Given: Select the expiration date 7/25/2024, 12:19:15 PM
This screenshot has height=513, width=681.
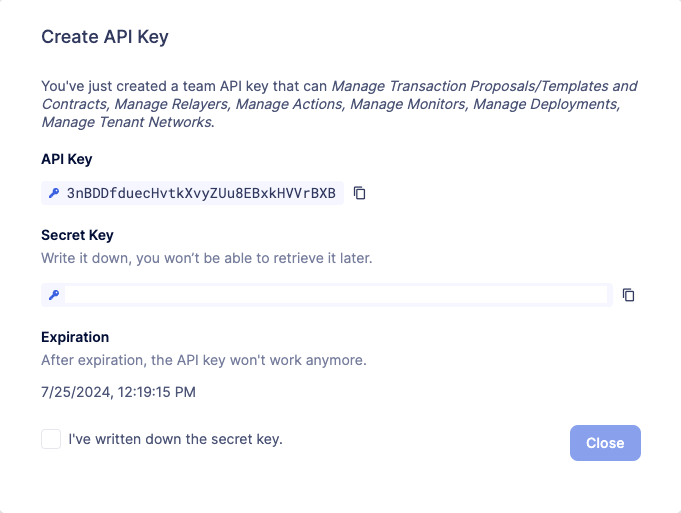Looking at the screenshot, I should [x=118, y=392].
